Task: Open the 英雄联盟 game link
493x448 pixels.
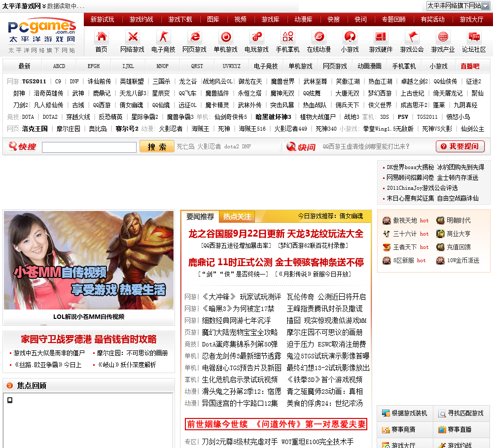Action: click(x=132, y=81)
